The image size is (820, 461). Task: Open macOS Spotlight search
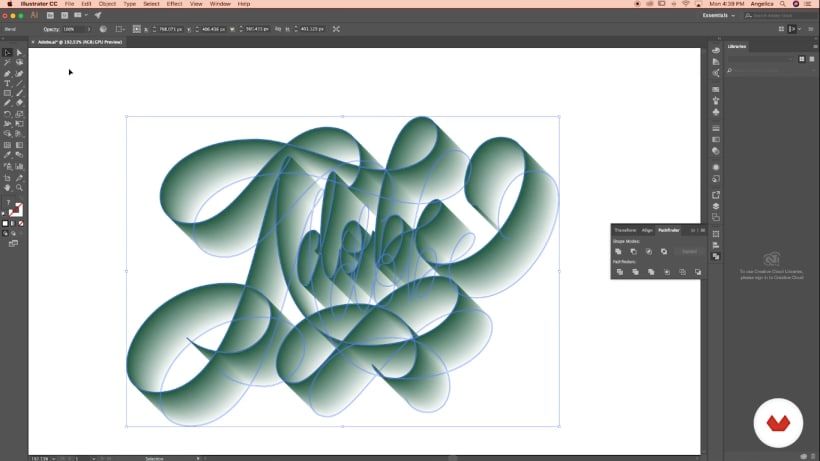pyautogui.click(x=782, y=4)
